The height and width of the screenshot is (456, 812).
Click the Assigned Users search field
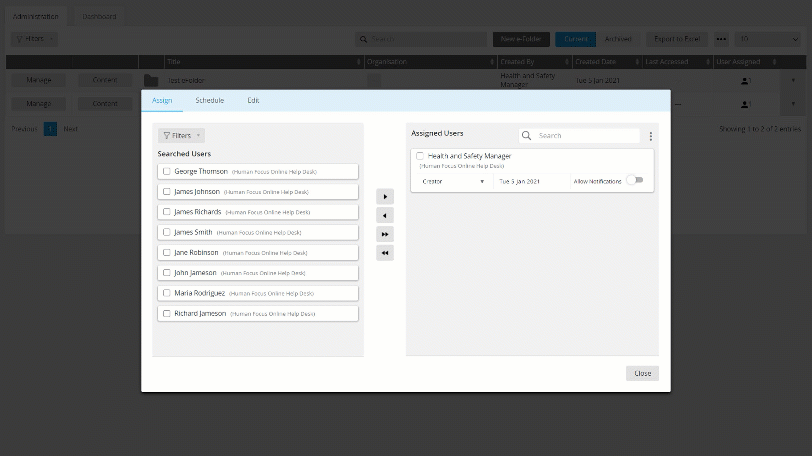click(585, 136)
